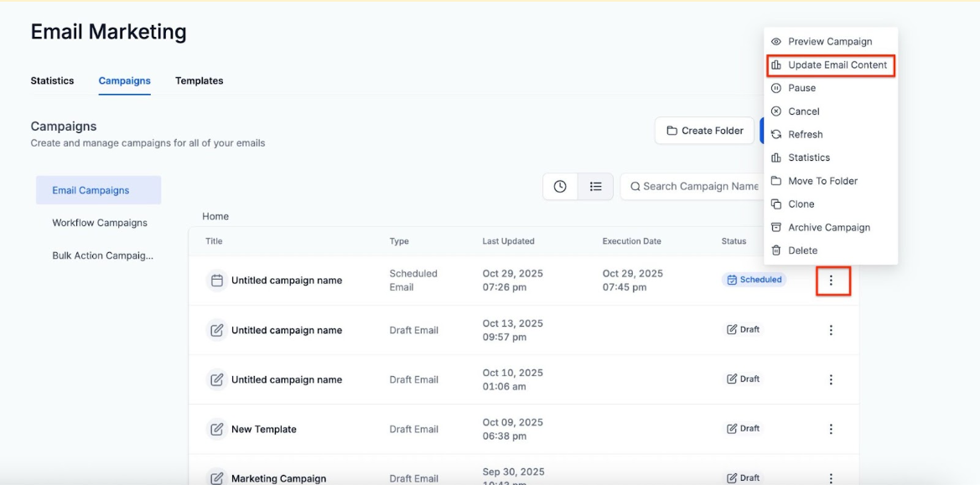Open three-dot menu for Oct 10 draft
Viewport: 980px width, 485px height.
point(831,379)
